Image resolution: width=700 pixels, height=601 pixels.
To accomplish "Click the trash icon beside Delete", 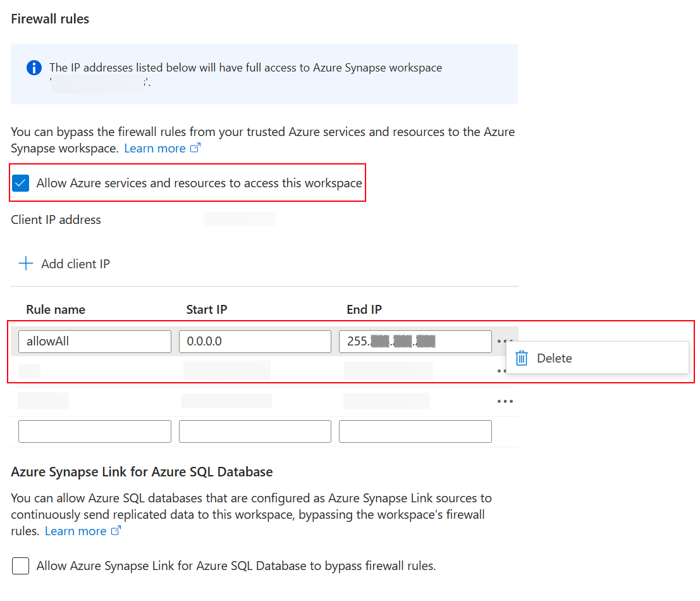I will 522,358.
